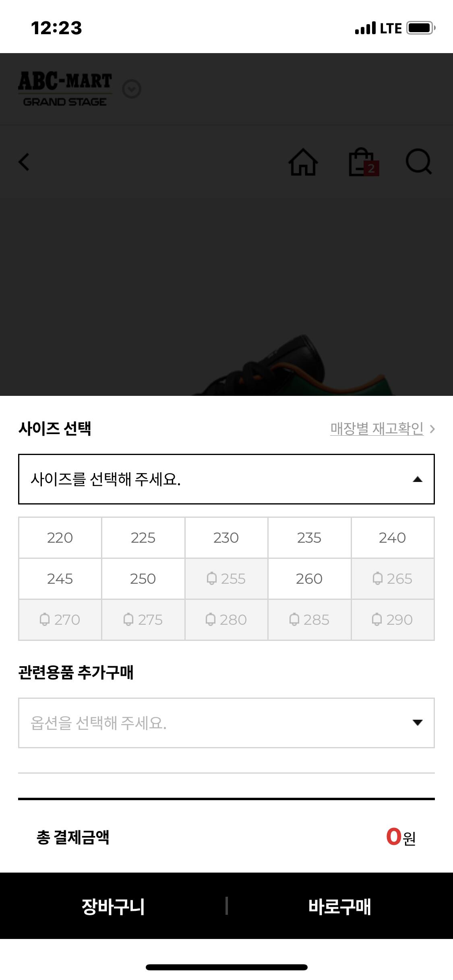Open the home icon in header
Image resolution: width=453 pixels, height=980 pixels.
tap(303, 162)
